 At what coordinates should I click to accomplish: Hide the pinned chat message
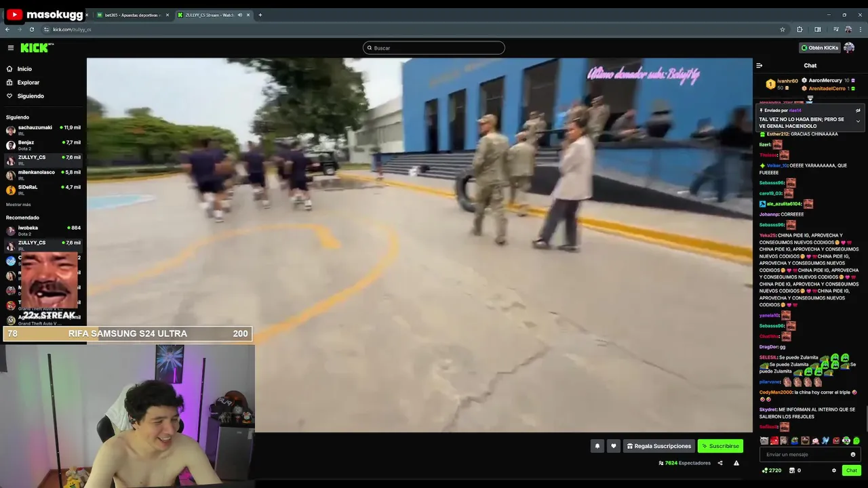(858, 110)
